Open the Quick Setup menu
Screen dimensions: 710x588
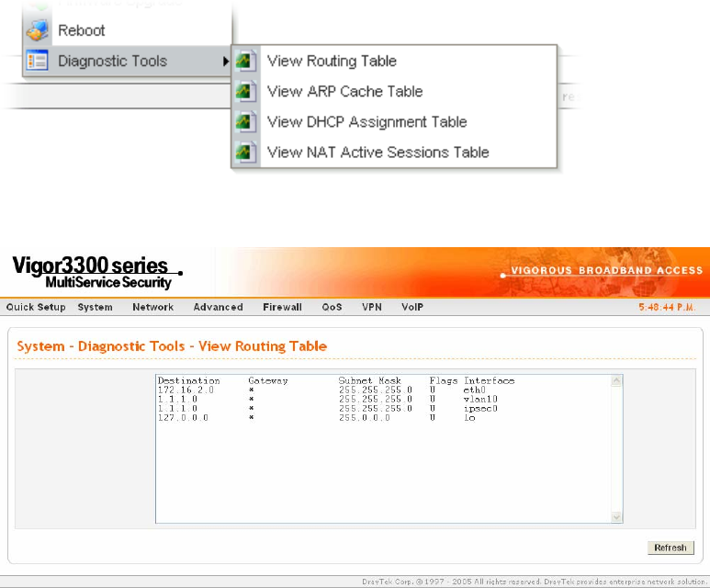(36, 307)
